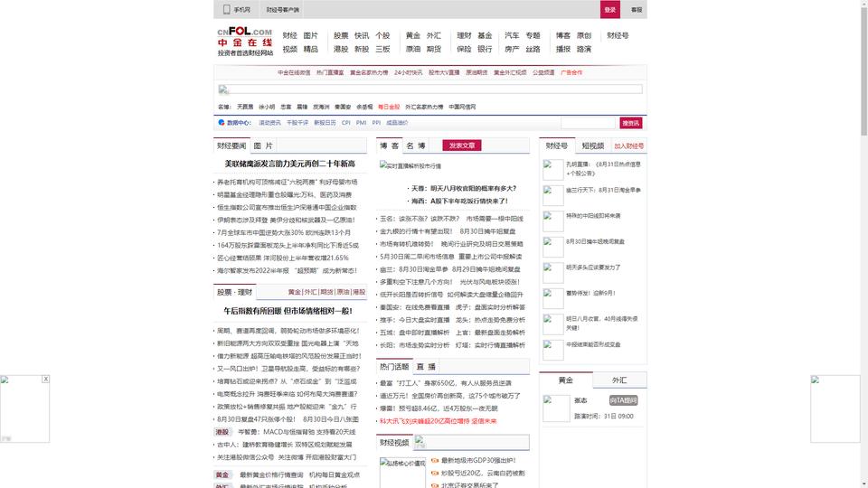Open the 汽车 navigation item

[512, 35]
